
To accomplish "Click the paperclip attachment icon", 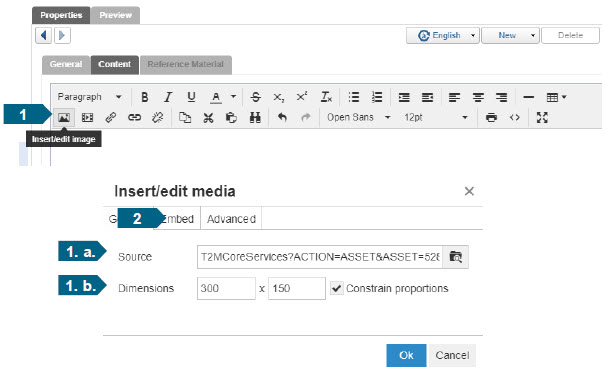I will coord(111,118).
